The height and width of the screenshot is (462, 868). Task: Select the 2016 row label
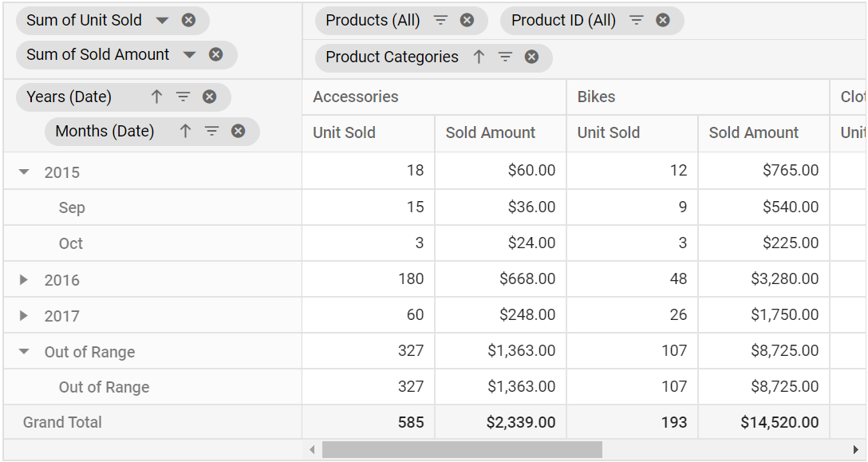click(62, 280)
